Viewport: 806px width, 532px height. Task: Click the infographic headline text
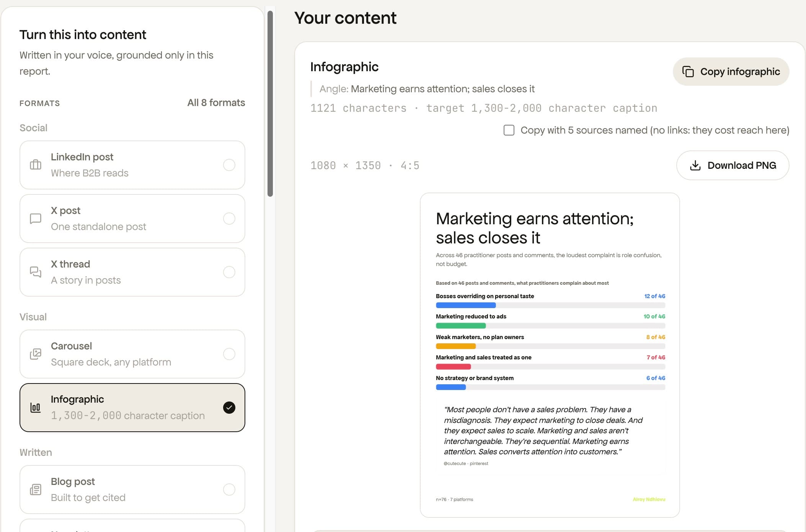pyautogui.click(x=535, y=228)
